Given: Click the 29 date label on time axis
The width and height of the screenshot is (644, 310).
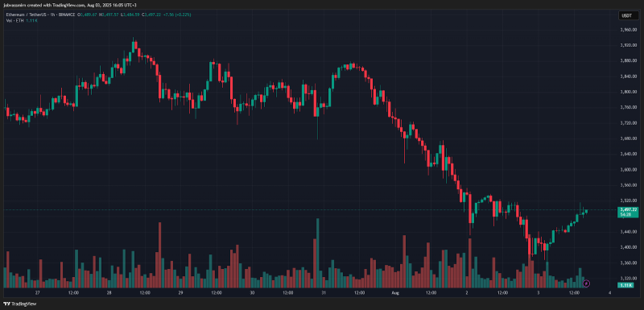Looking at the screenshot, I should (x=180, y=293).
